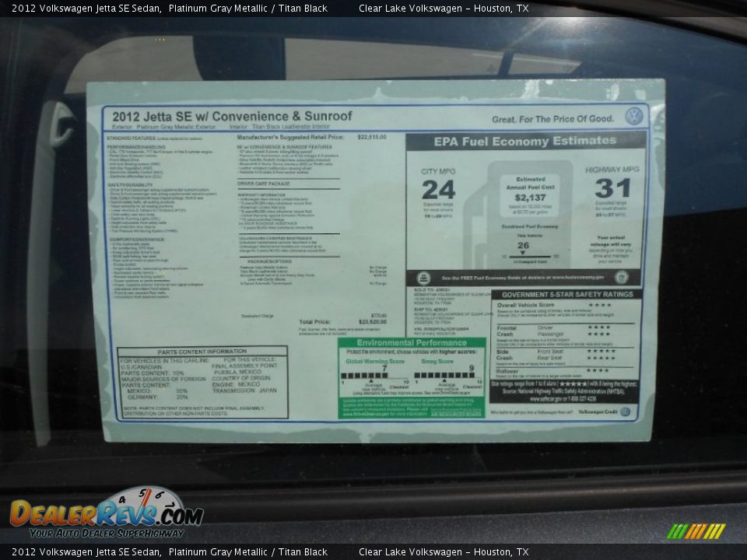Screen dimensions: 747x560
Task: Click the "Your Auto Dealer SuperHighway" tagline
Action: tap(107, 534)
